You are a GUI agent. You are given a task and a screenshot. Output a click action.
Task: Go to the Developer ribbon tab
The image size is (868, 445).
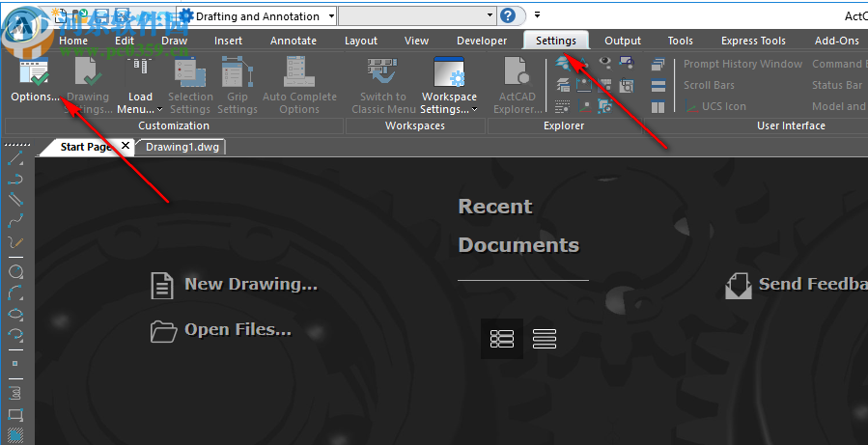coord(482,41)
